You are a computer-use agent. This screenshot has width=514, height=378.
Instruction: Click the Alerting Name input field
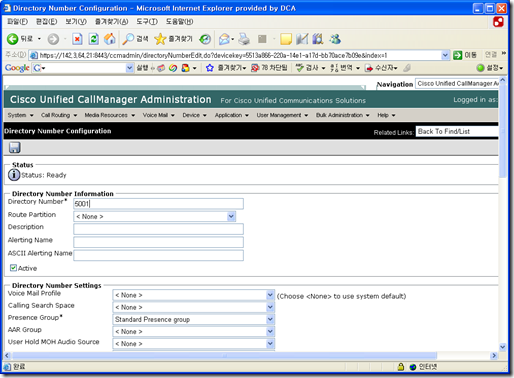(x=158, y=242)
